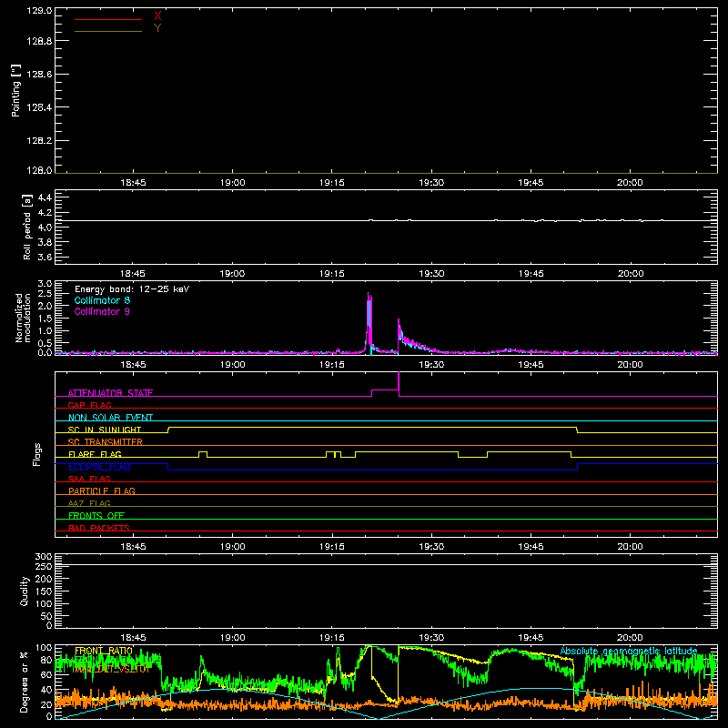728x728 pixels.
Task: Click the 300 tick on Quality axis
Action: click(44, 557)
